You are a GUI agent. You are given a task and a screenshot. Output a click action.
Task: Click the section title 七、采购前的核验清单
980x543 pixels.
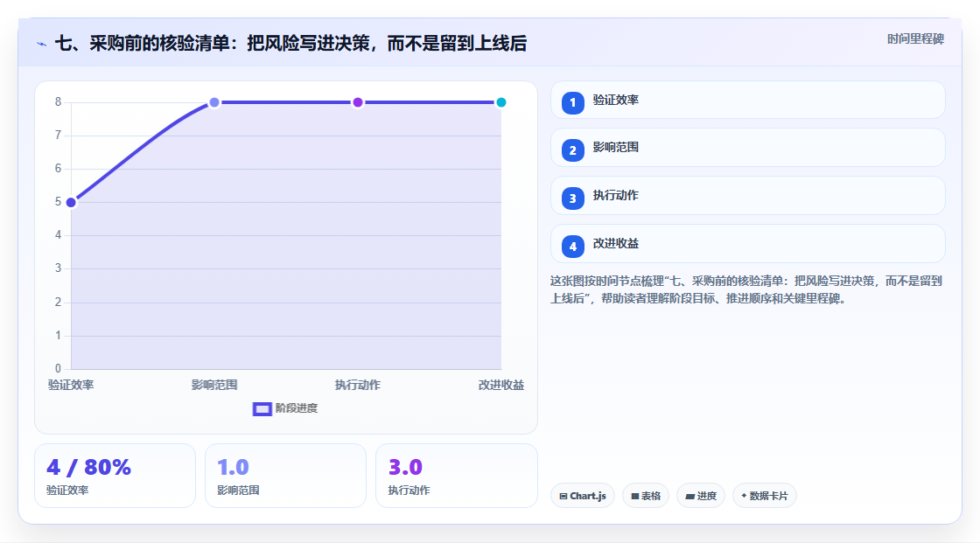(290, 43)
